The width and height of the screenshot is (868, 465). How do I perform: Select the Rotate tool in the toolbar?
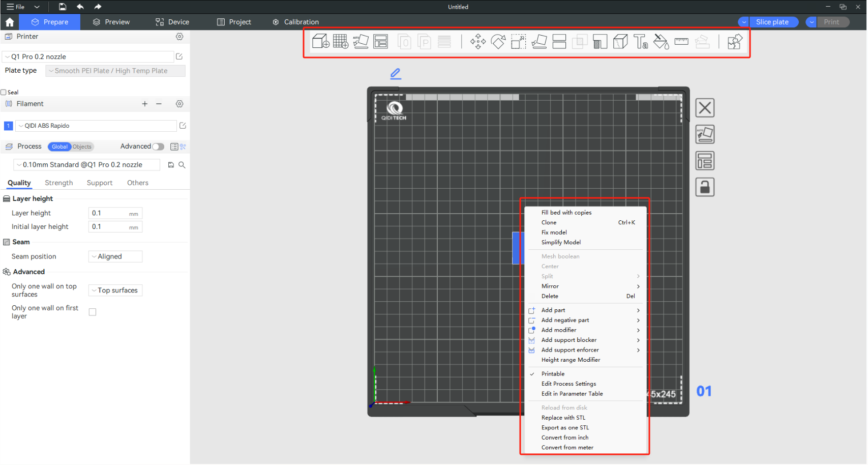(x=498, y=41)
